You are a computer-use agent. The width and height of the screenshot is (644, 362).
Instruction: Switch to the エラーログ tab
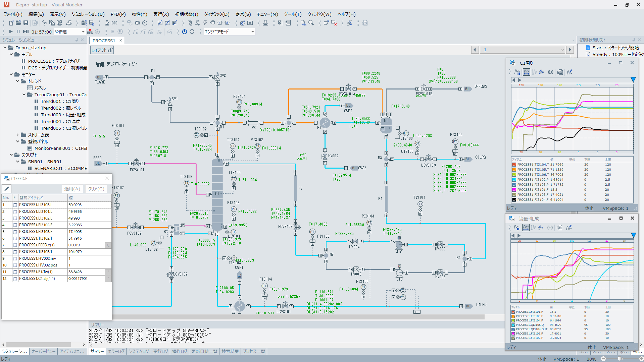tap(116, 351)
